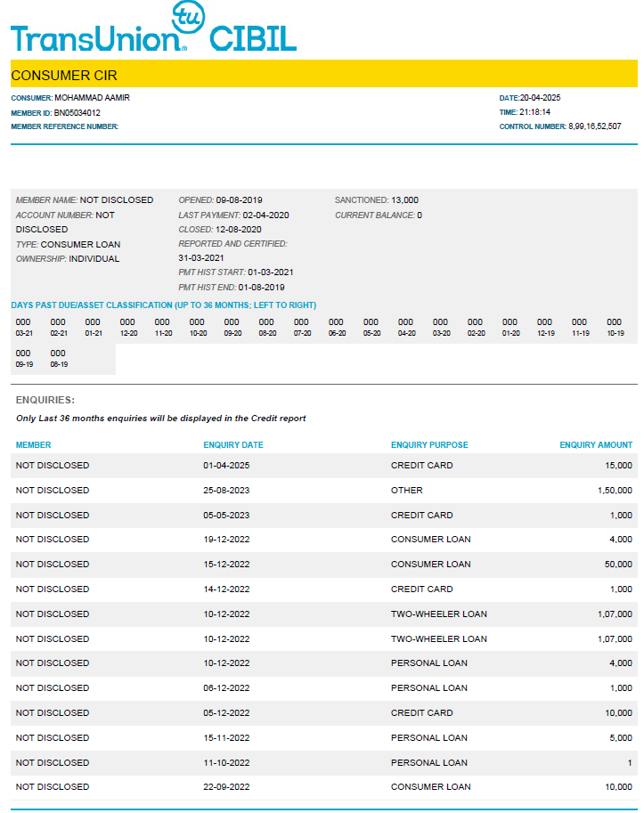
Task: Select the enquiry amount 1,50,000
Action: point(615,491)
